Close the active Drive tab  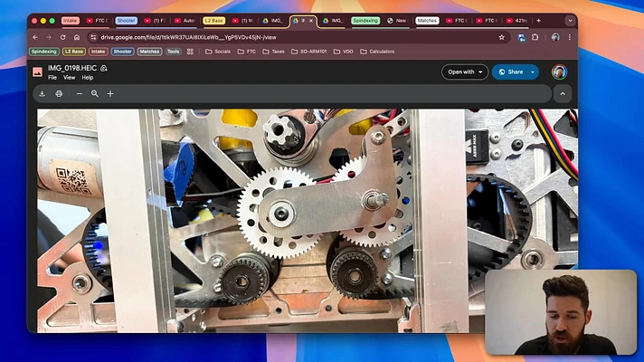311,21
